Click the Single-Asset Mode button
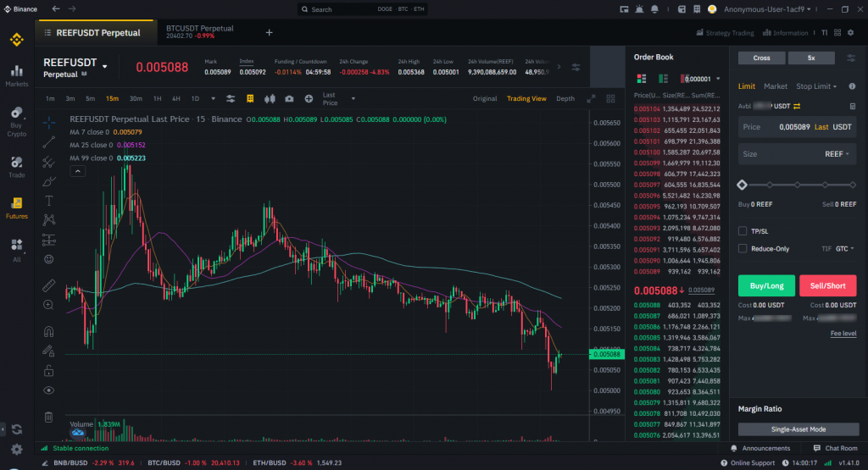The image size is (868, 470). (x=798, y=429)
